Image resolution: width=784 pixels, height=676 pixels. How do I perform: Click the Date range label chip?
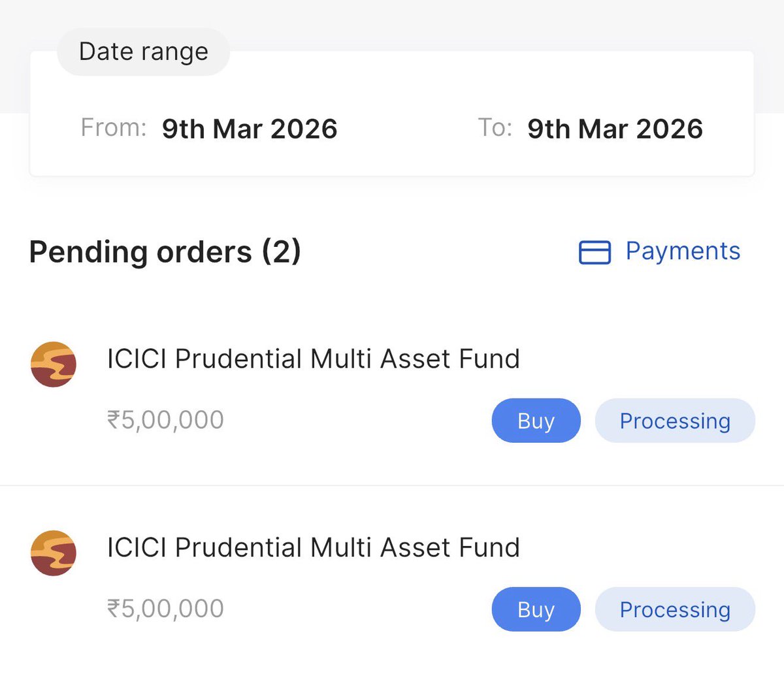(x=144, y=52)
